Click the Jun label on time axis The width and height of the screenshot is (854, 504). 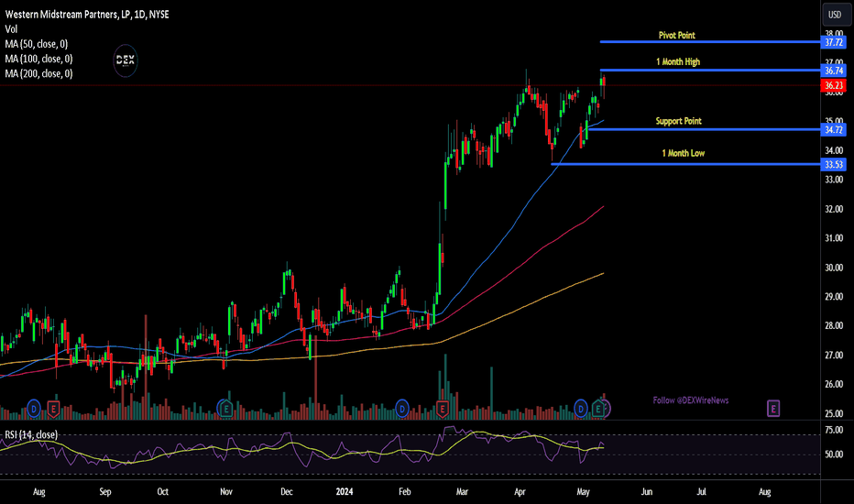tap(647, 491)
